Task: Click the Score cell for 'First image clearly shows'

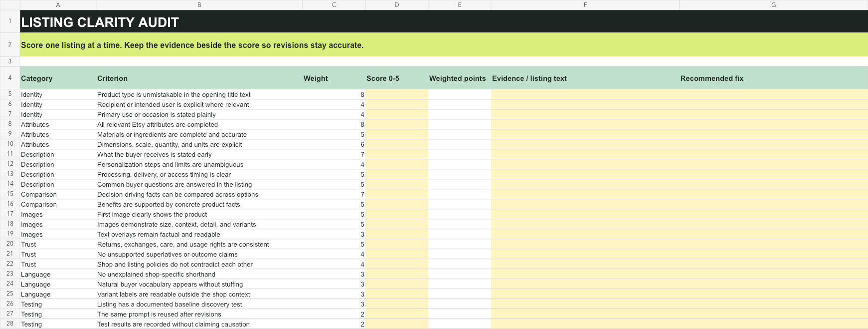Action: pos(397,214)
